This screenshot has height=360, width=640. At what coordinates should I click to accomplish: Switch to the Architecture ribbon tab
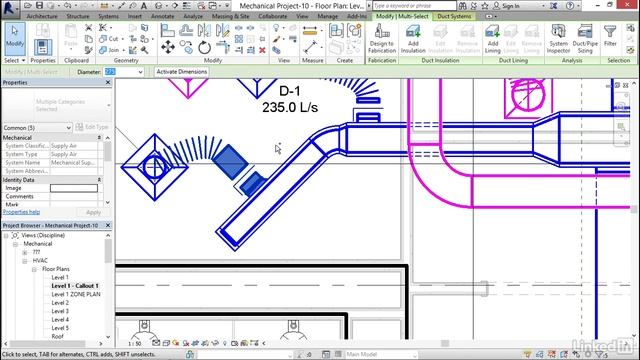pyautogui.click(x=42, y=16)
